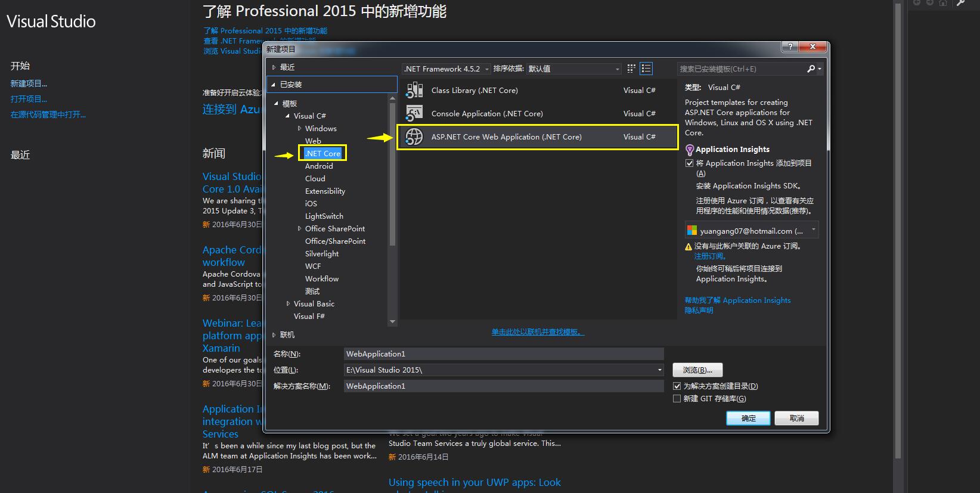Click the search magnifier icon in template search
The image size is (980, 493).
(811, 69)
